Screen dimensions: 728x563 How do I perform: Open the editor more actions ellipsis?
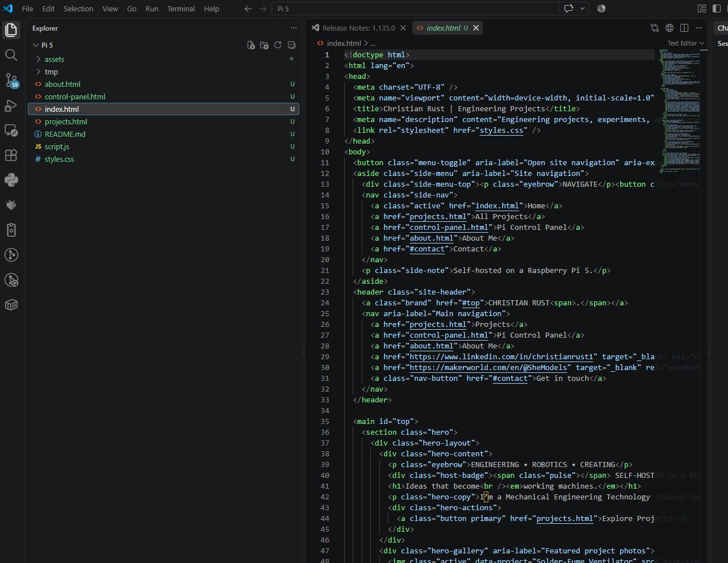tap(699, 28)
